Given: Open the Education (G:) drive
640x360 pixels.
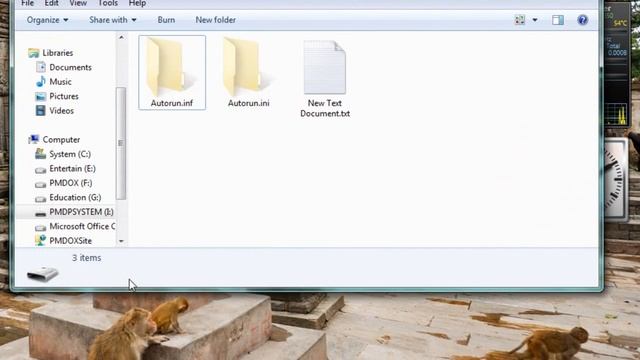Looking at the screenshot, I should (x=75, y=198).
